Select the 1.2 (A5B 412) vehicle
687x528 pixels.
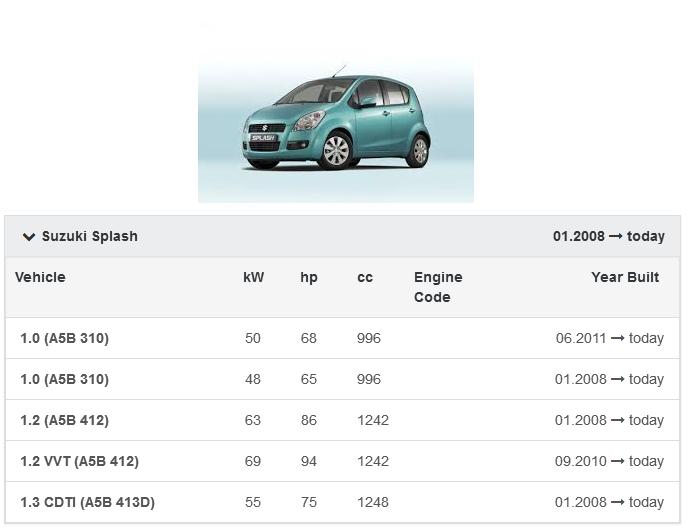pyautogui.click(x=64, y=421)
